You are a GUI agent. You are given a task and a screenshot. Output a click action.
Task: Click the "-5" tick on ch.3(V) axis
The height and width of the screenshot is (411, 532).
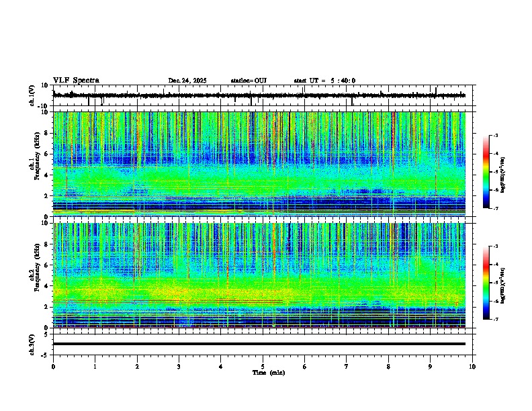(46, 355)
